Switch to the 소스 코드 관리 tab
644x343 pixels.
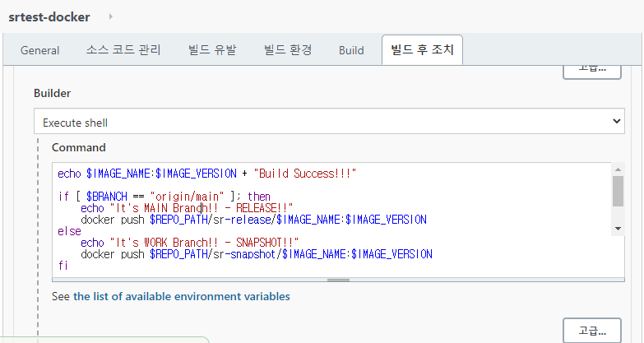pyautogui.click(x=123, y=50)
